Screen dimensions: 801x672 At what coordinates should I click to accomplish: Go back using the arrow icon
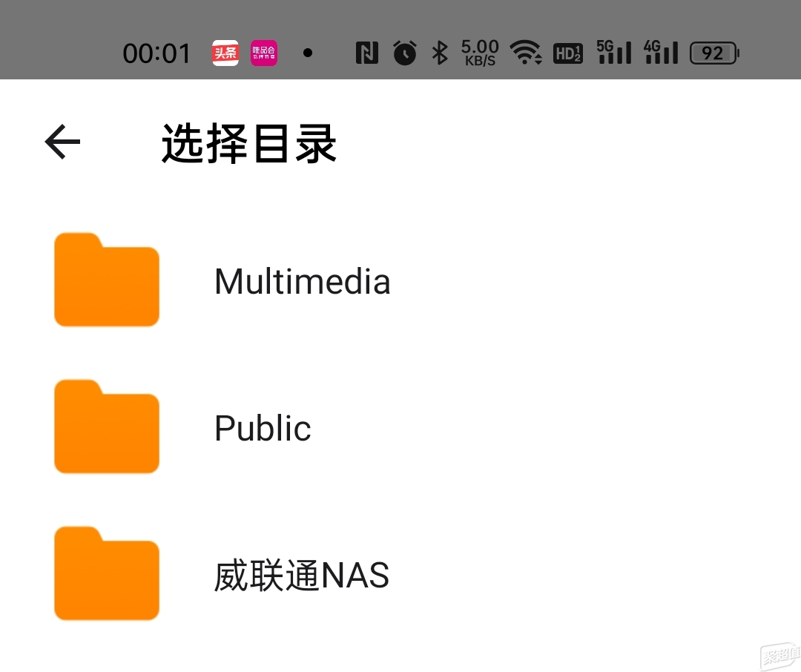coord(62,142)
